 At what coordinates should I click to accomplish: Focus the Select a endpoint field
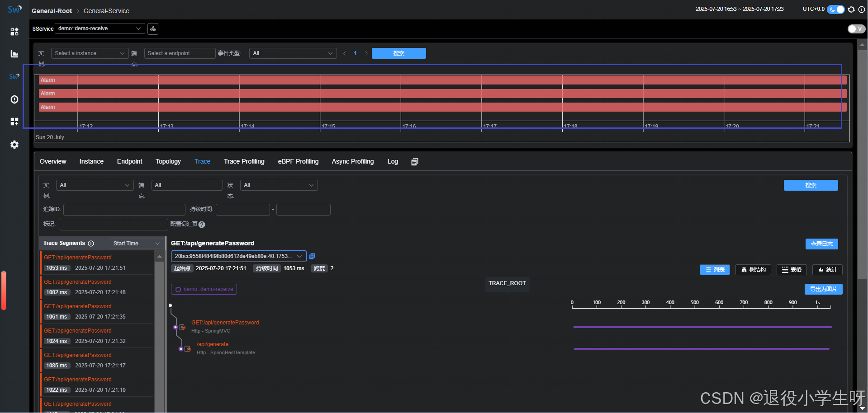180,53
